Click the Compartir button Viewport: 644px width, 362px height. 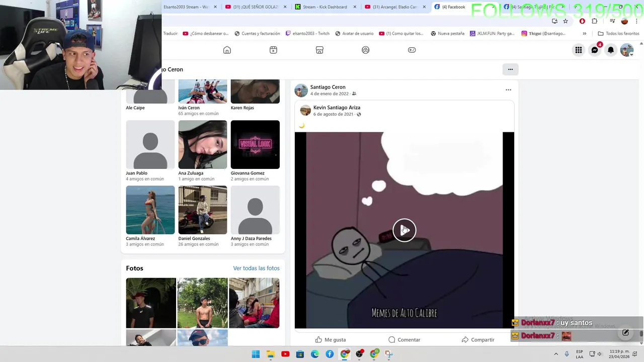(x=478, y=340)
